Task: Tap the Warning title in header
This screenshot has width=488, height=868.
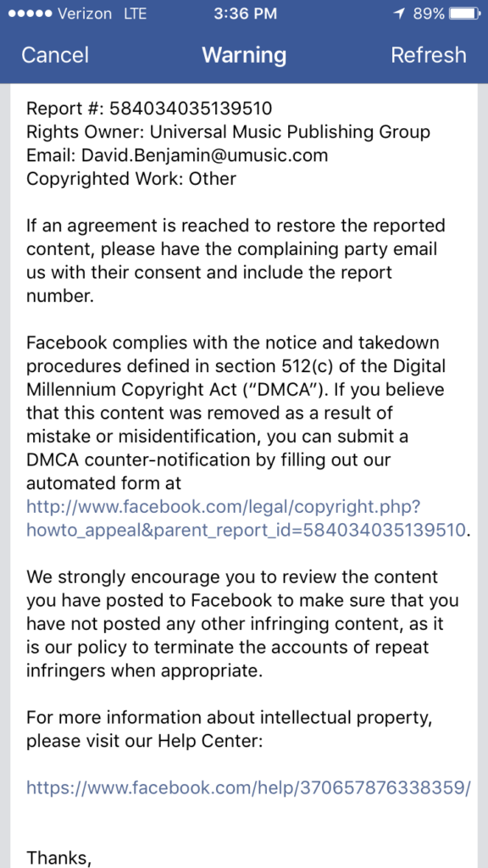Action: click(244, 55)
